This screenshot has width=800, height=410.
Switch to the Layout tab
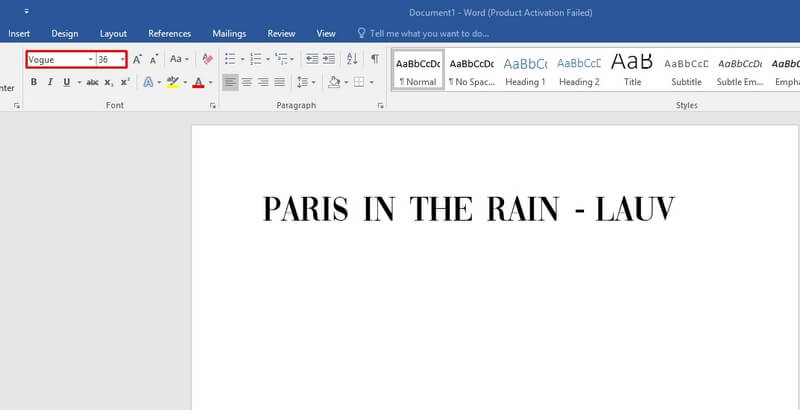[x=113, y=33]
